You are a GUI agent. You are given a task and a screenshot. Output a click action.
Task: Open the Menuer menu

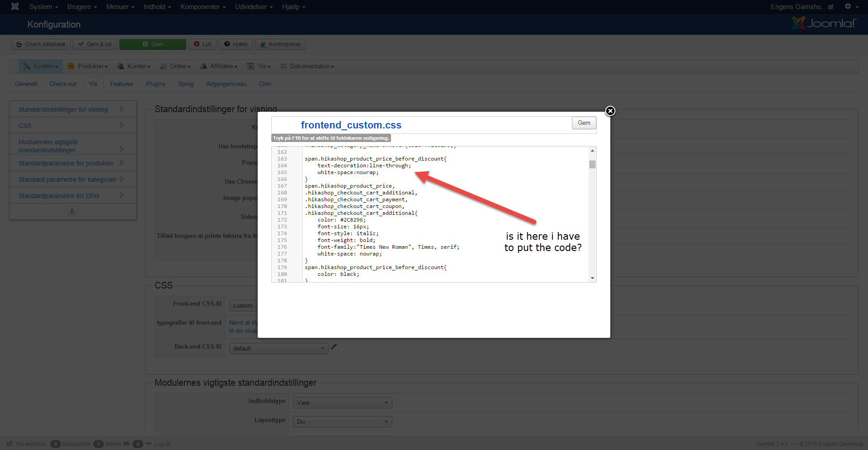point(120,7)
